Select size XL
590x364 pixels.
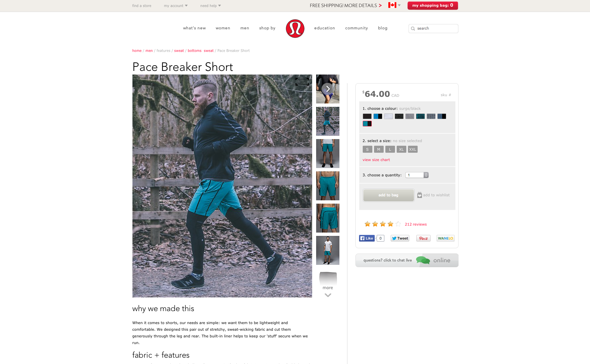click(401, 149)
